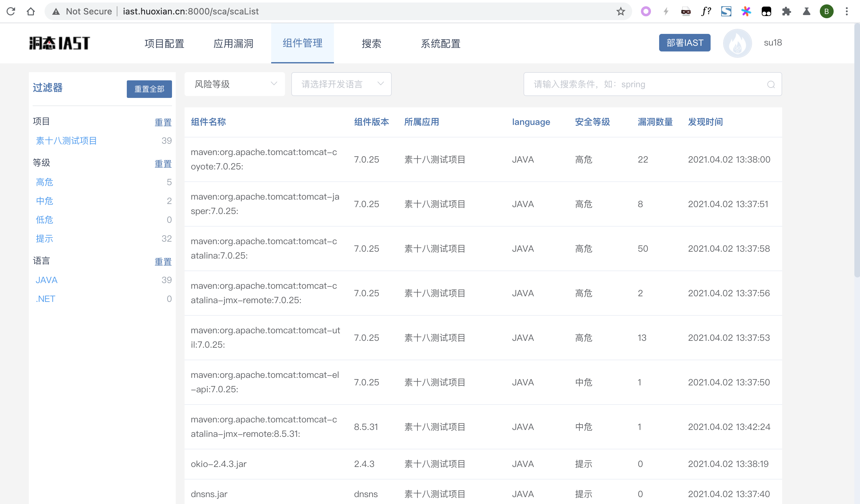Click the 洞态 IAST logo
The image size is (860, 504).
[x=59, y=43]
